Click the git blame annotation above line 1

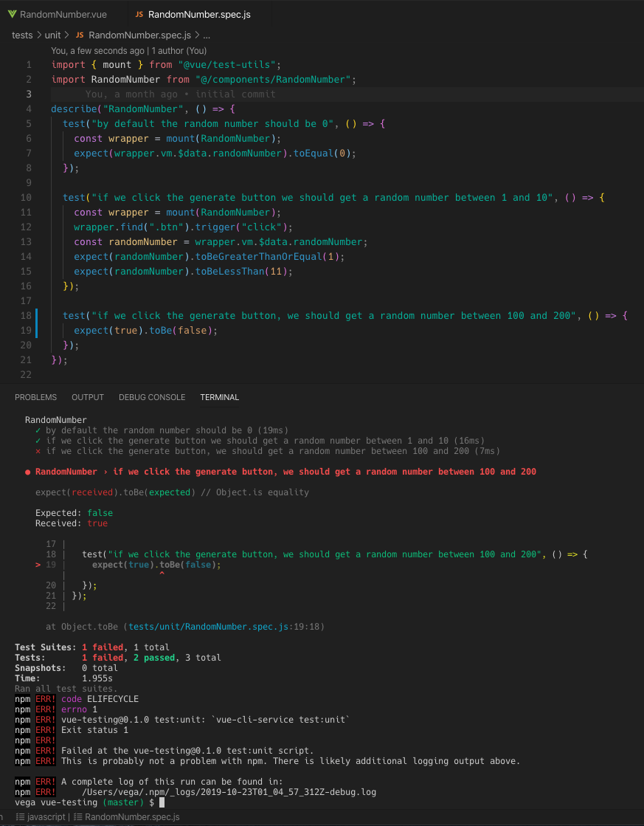(129, 51)
